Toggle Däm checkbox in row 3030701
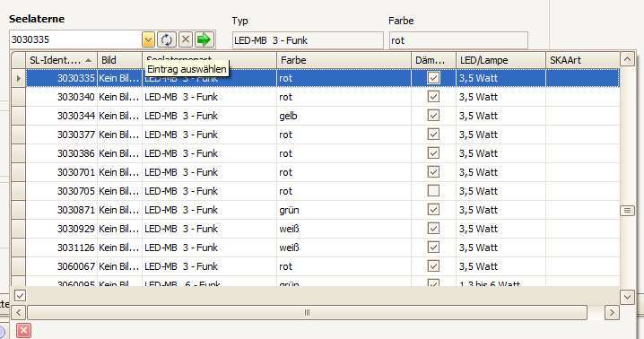This screenshot has width=644, height=339. 433,172
